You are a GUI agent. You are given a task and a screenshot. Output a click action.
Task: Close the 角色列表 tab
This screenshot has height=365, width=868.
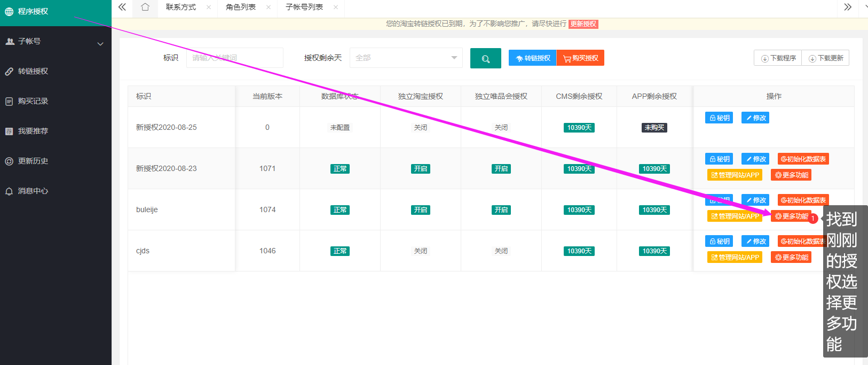pos(269,7)
